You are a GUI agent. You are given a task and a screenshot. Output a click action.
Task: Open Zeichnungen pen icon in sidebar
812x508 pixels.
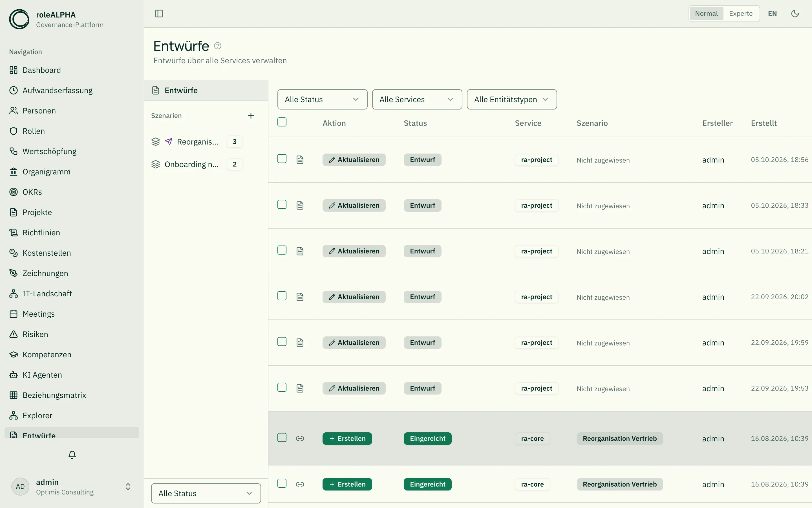click(x=14, y=273)
